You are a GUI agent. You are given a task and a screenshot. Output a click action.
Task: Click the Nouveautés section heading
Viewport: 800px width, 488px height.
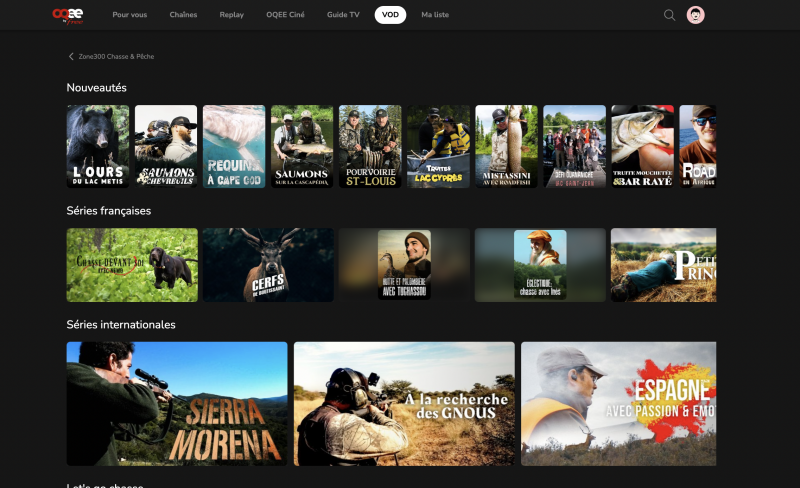pyautogui.click(x=96, y=88)
